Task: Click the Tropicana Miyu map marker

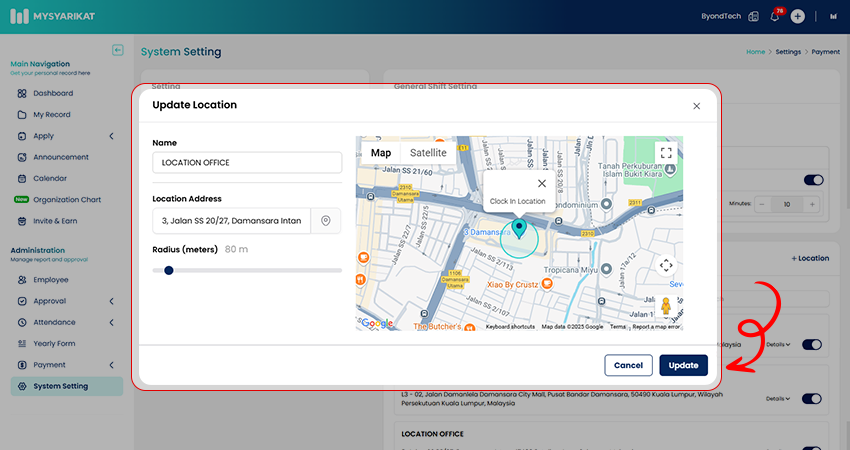Action: click(x=607, y=268)
